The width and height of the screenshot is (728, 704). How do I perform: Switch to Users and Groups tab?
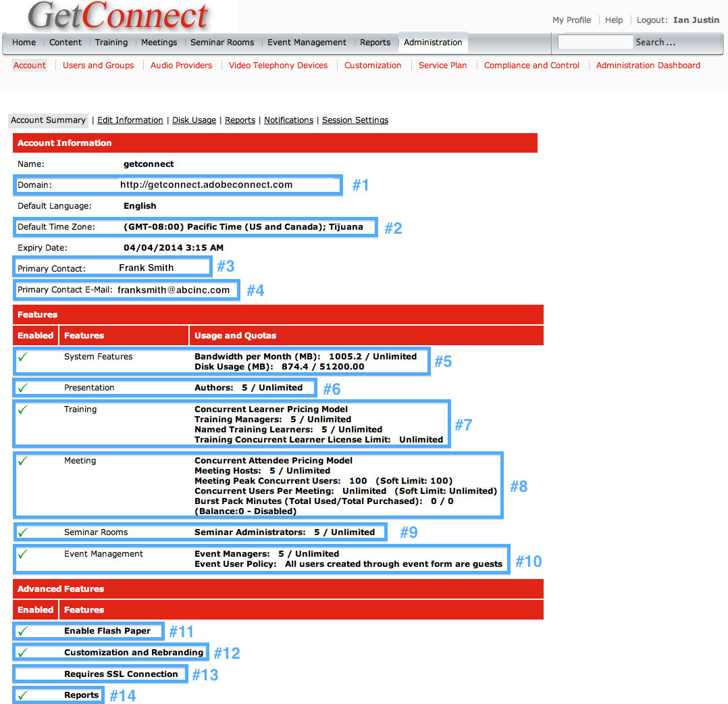click(98, 66)
